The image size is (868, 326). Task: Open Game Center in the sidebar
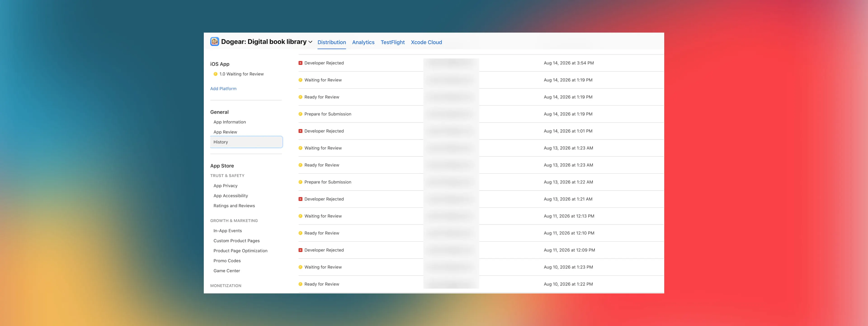pyautogui.click(x=227, y=271)
